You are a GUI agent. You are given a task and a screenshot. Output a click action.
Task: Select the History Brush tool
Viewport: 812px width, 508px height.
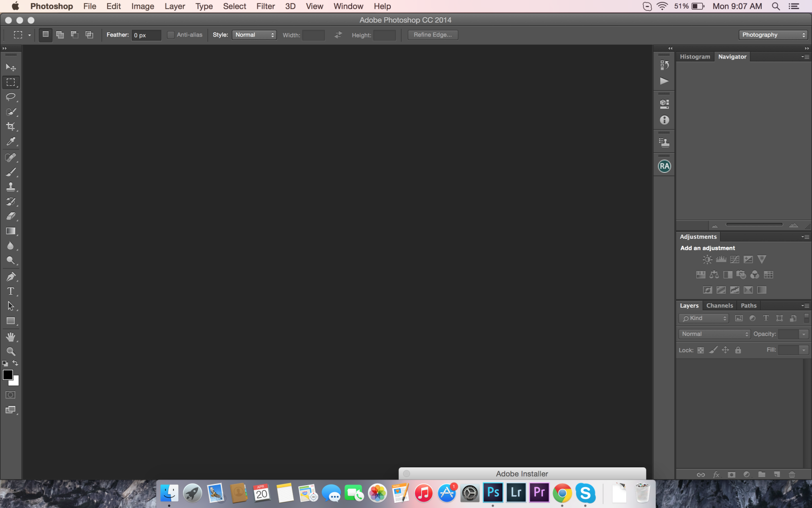click(x=11, y=201)
